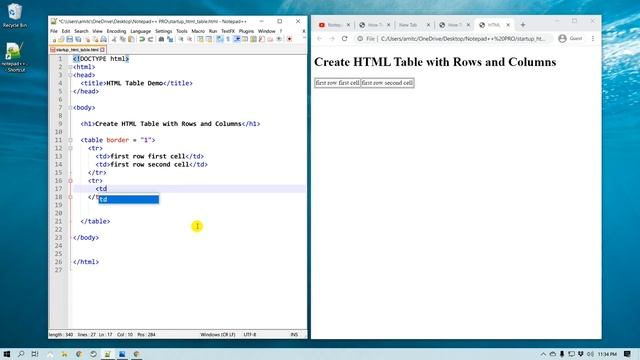Image resolution: width=640 pixels, height=360 pixels.
Task: Open the Search menu
Action: [81, 31]
